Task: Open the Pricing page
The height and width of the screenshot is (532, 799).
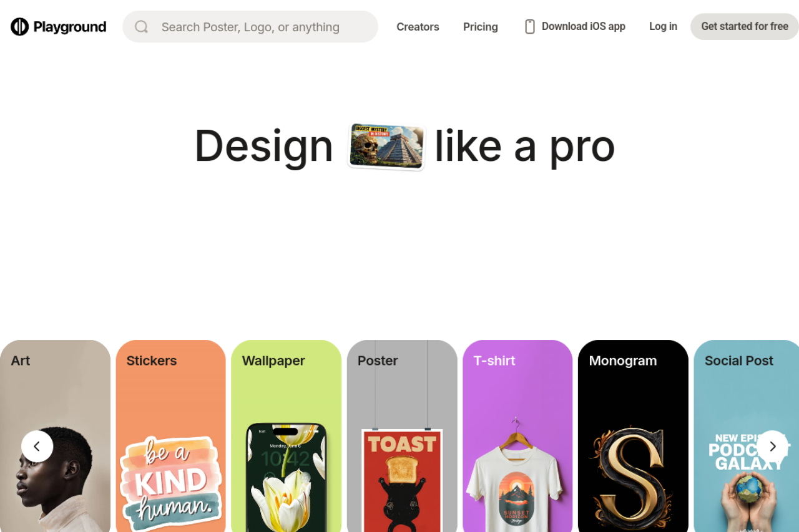Action: (x=481, y=27)
